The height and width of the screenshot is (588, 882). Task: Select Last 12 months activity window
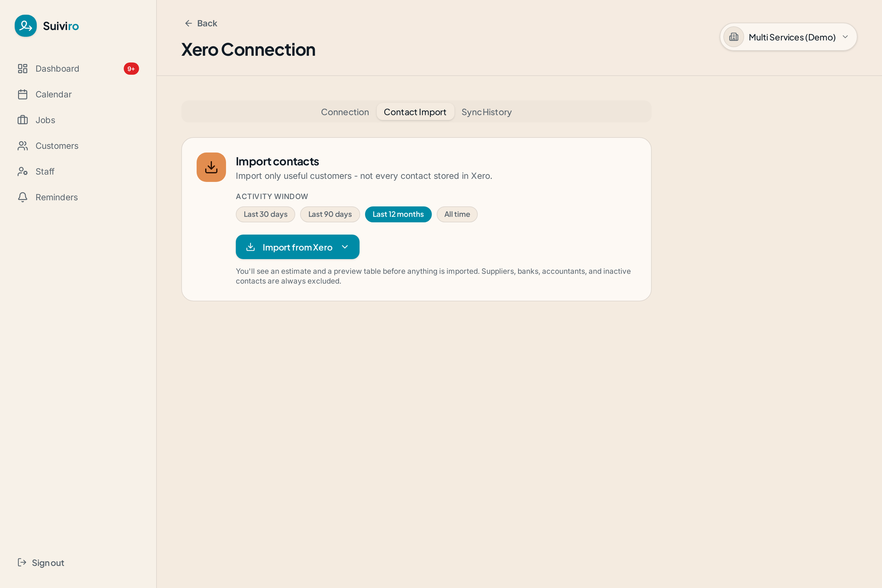(398, 214)
